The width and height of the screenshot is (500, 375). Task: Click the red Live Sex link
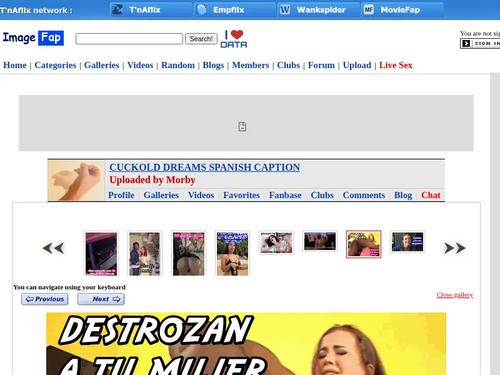pos(396,65)
